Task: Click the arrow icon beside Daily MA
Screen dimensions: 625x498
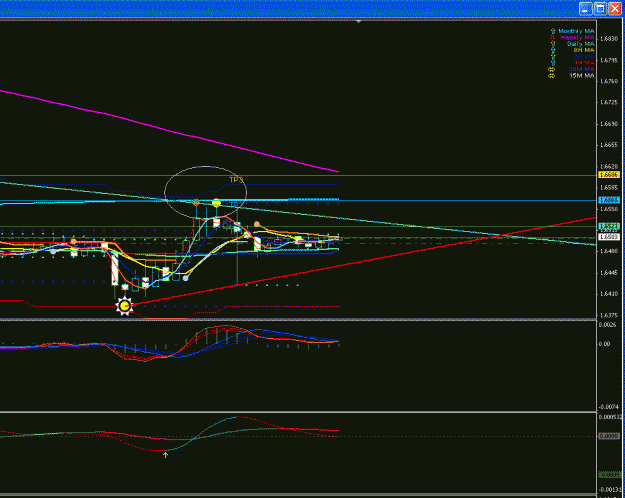Action: pyautogui.click(x=553, y=43)
